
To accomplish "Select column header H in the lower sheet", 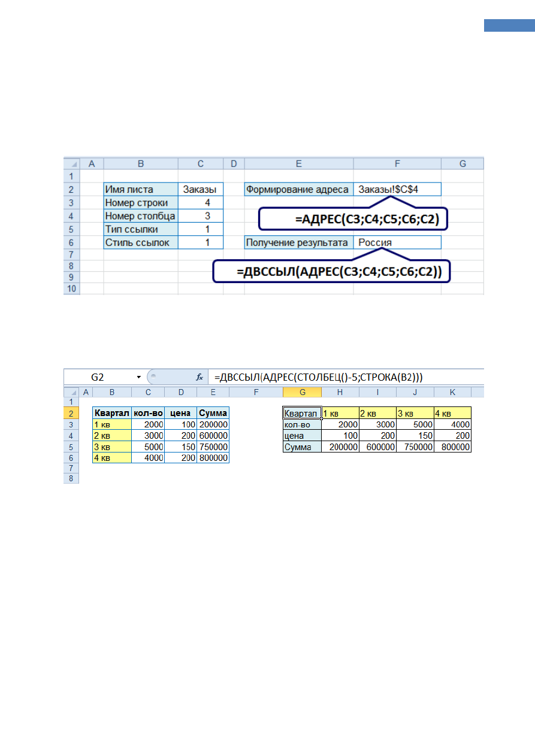I will [340, 392].
